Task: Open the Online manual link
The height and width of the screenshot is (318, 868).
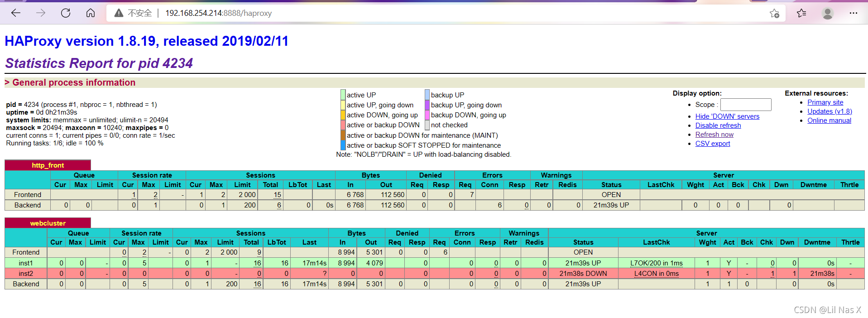Action: [x=829, y=120]
